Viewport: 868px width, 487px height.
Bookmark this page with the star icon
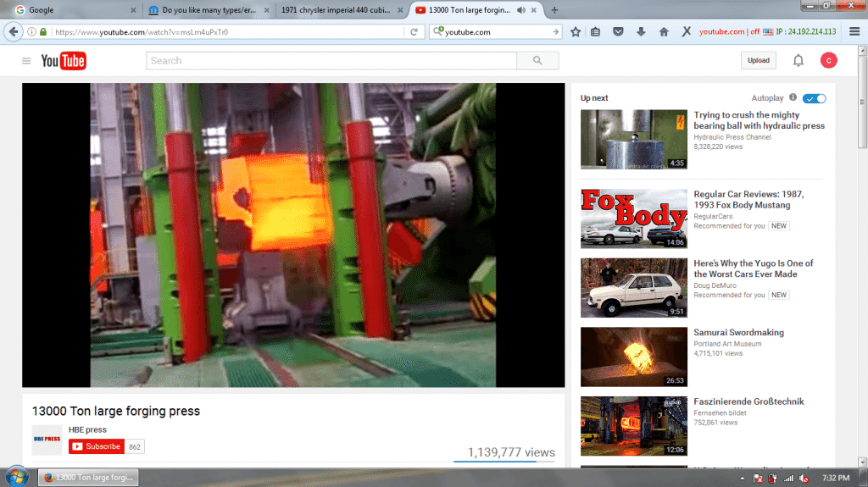[x=576, y=32]
